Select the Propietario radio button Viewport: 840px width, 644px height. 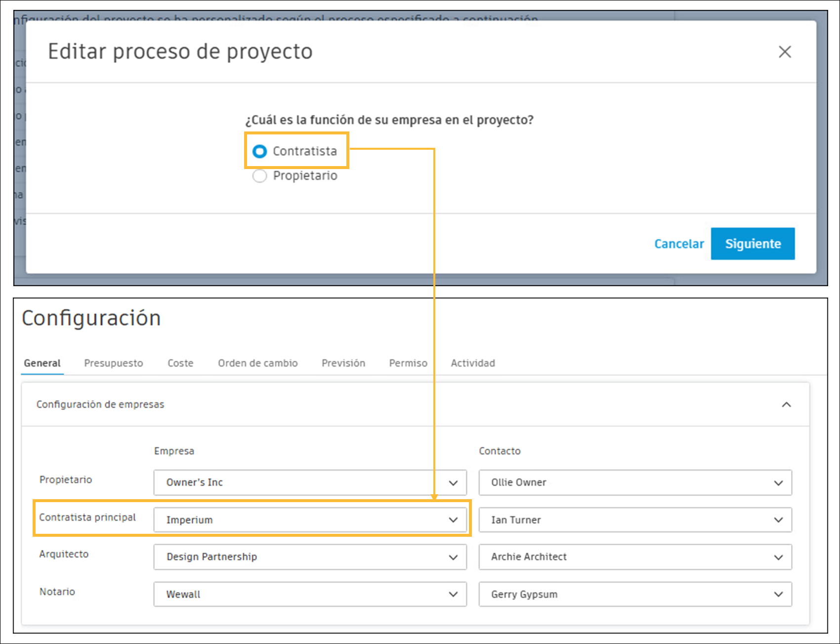click(x=259, y=175)
